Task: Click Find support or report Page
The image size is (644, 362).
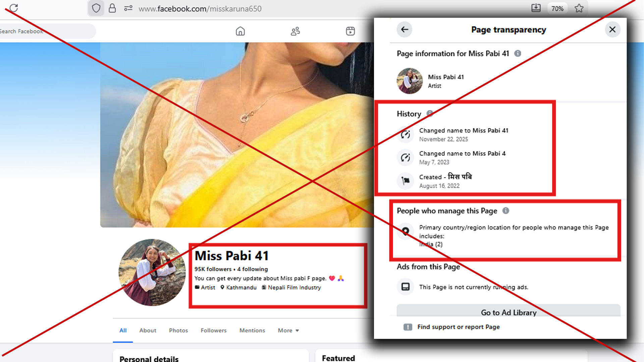Action: tap(458, 327)
